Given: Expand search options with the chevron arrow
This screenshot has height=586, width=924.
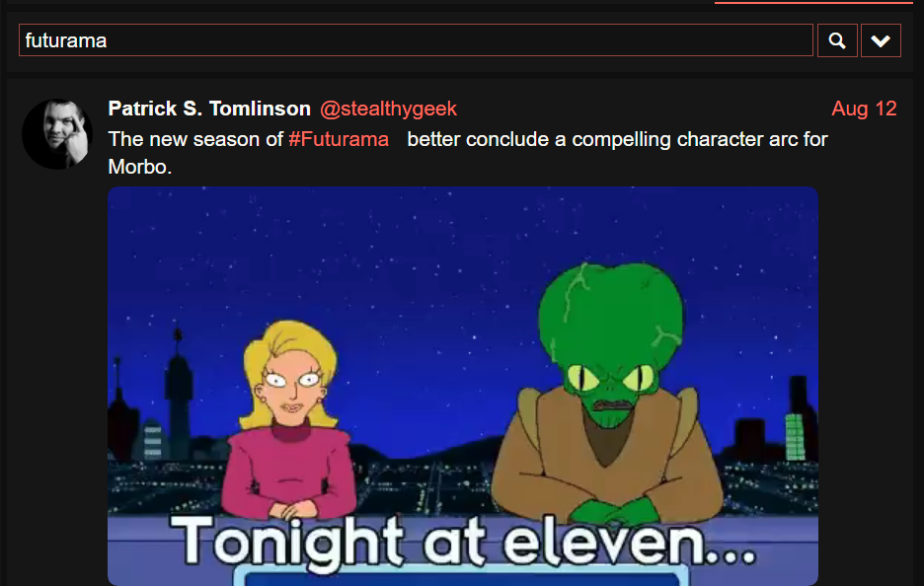Looking at the screenshot, I should (881, 40).
